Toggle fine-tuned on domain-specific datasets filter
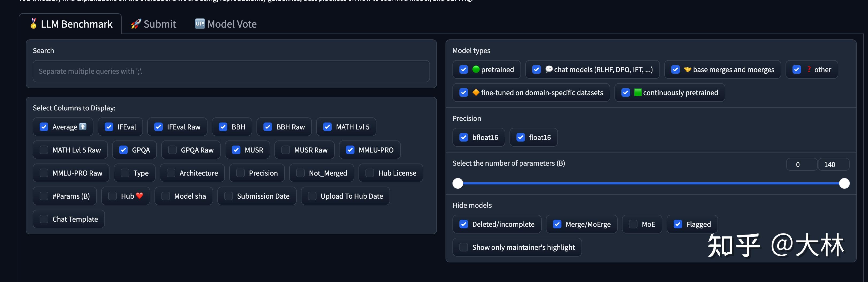868x282 pixels. tap(464, 92)
